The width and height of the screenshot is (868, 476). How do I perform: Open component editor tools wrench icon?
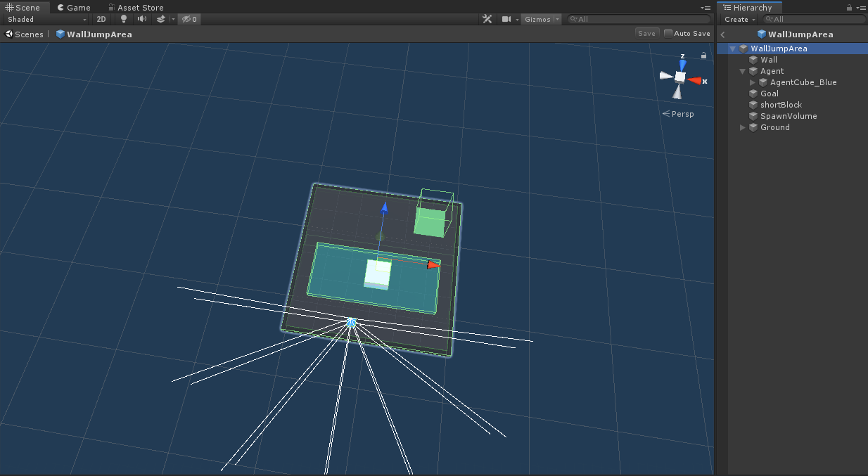[487, 19]
